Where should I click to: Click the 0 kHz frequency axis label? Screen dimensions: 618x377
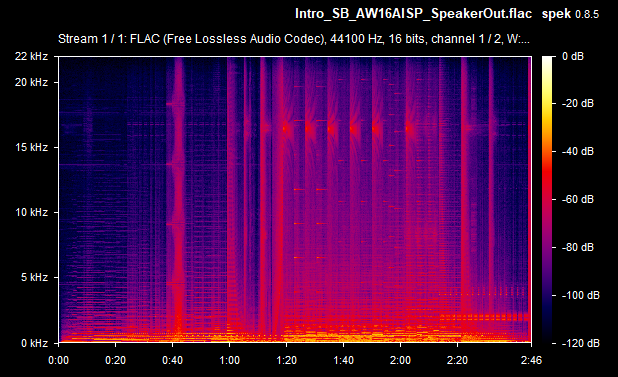(x=34, y=343)
